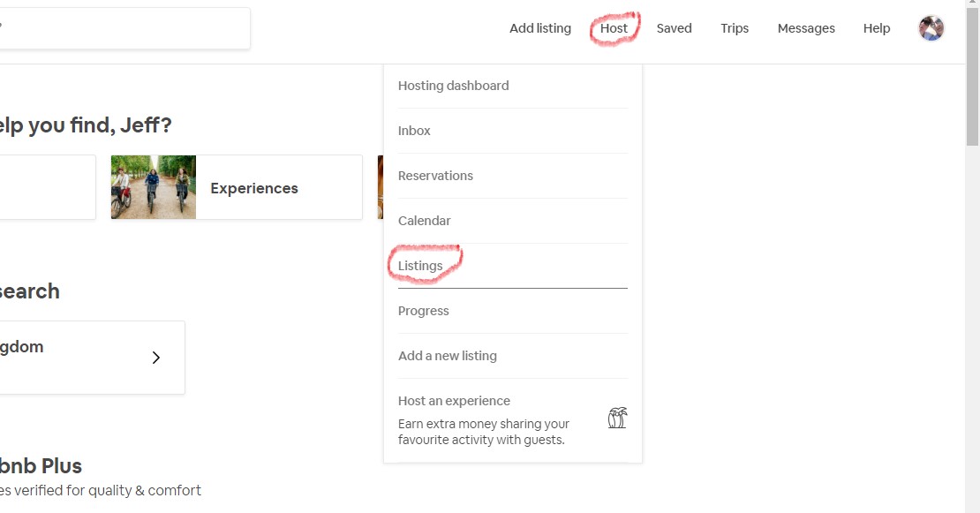Open the Trips page

click(x=734, y=27)
